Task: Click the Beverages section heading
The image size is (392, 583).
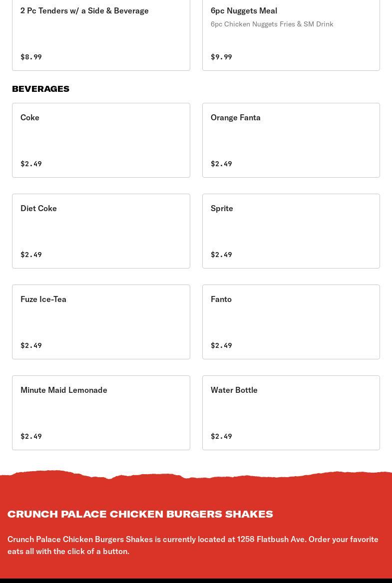Action: [40, 89]
